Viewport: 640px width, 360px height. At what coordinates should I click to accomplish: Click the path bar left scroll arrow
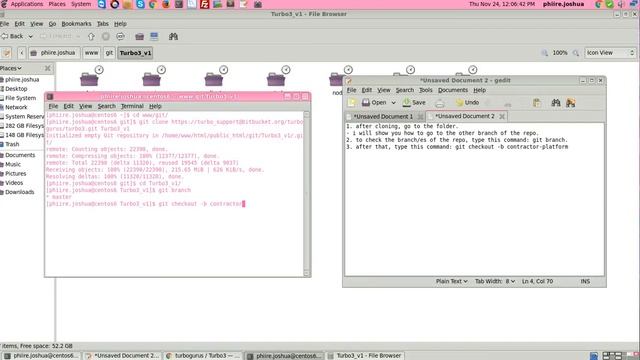(x=22, y=53)
